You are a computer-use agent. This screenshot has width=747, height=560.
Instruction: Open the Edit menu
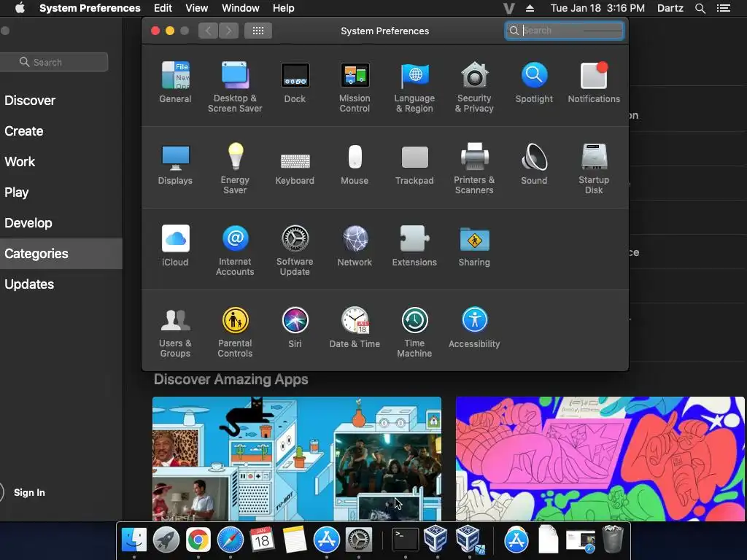coord(163,8)
